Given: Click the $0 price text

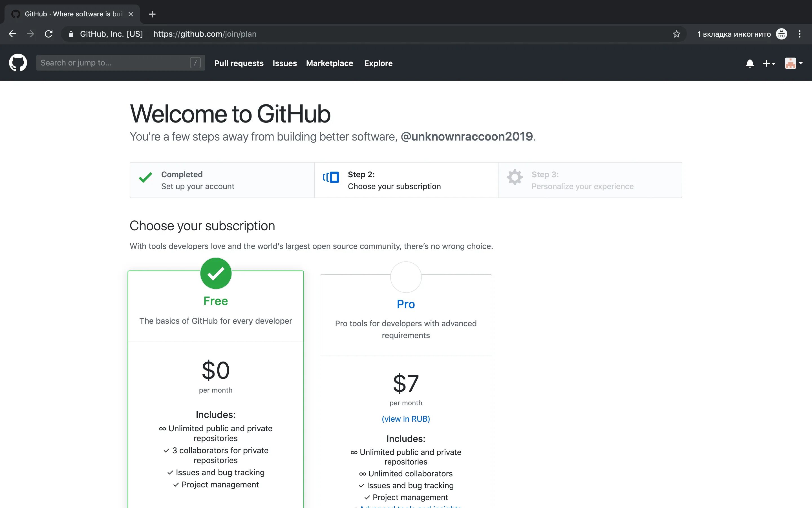Looking at the screenshot, I should [216, 370].
